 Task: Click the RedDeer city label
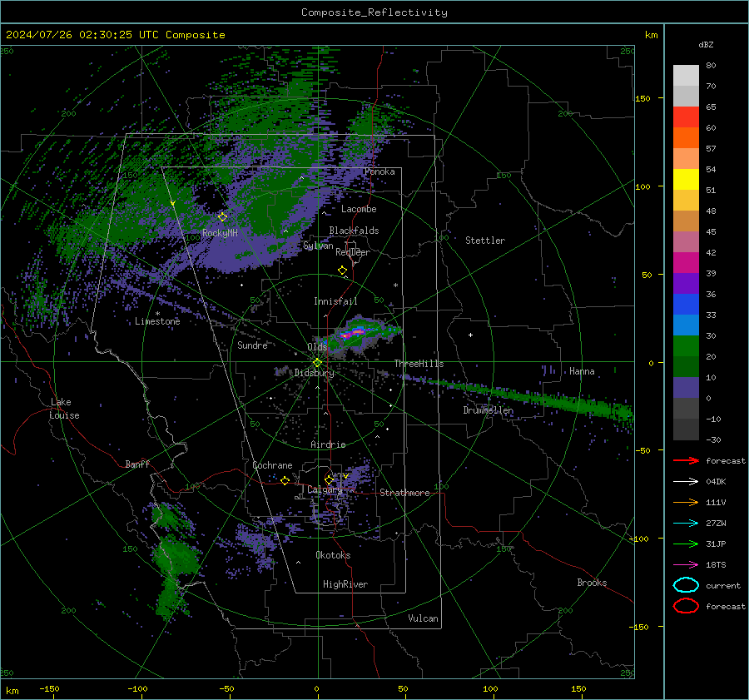pyautogui.click(x=353, y=252)
